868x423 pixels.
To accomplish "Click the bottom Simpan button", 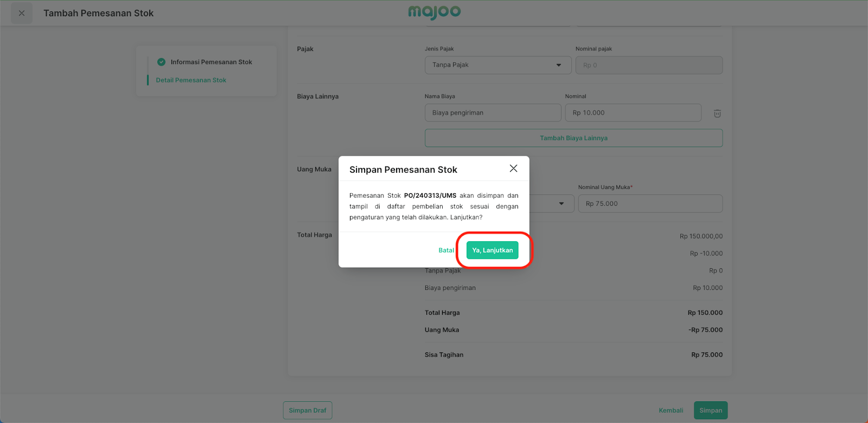I will tap(711, 411).
